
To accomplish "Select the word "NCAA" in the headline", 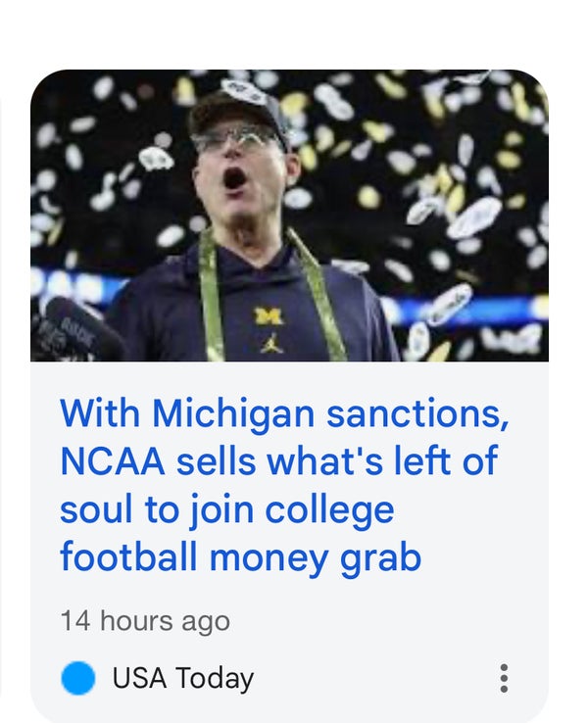I will click(113, 461).
